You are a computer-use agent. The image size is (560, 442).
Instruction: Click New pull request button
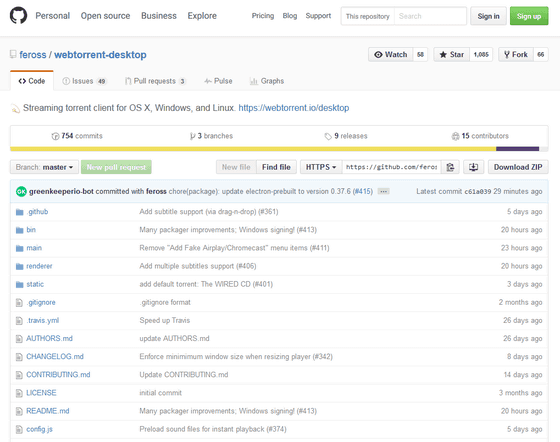click(116, 167)
